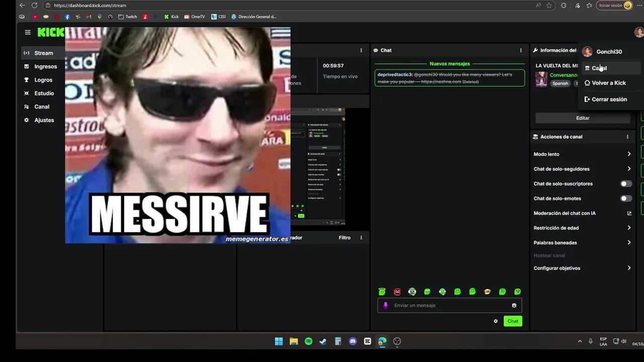Open the OmeTV bookmark
The width and height of the screenshot is (644, 362).
pos(194,17)
